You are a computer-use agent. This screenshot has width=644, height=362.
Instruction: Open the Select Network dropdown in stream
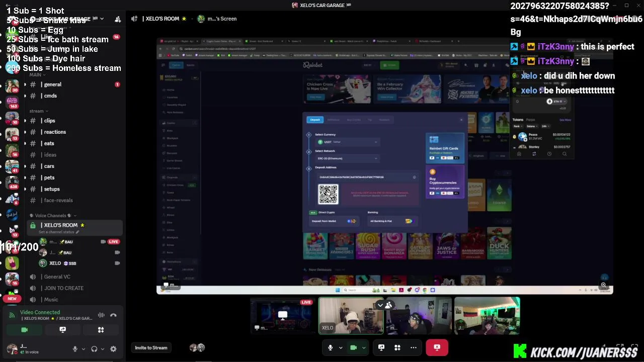[x=347, y=158]
